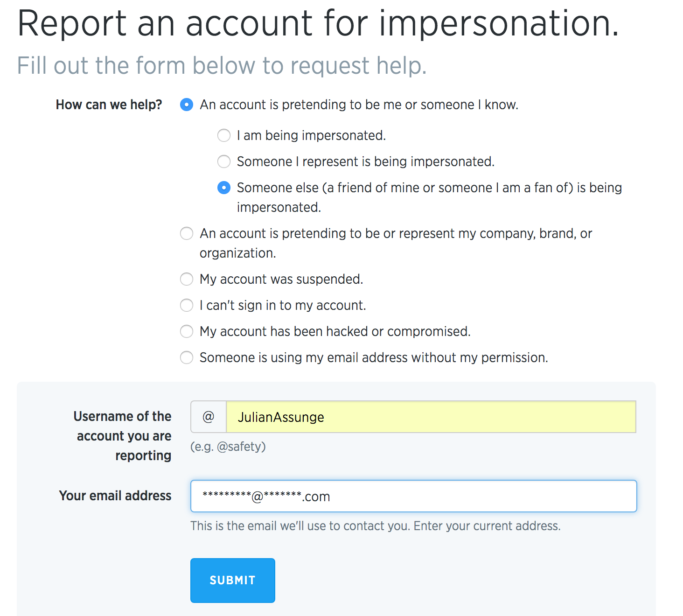Click 'Someone I represent is being impersonated.' text

point(365,161)
